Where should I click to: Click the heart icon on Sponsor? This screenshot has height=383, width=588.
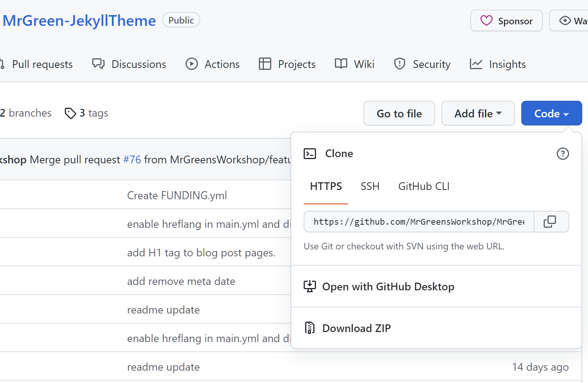[x=486, y=20]
